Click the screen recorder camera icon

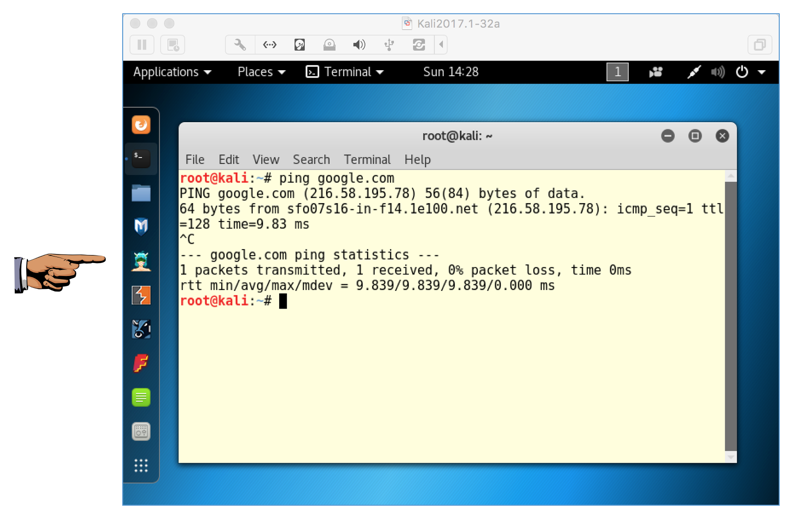656,72
